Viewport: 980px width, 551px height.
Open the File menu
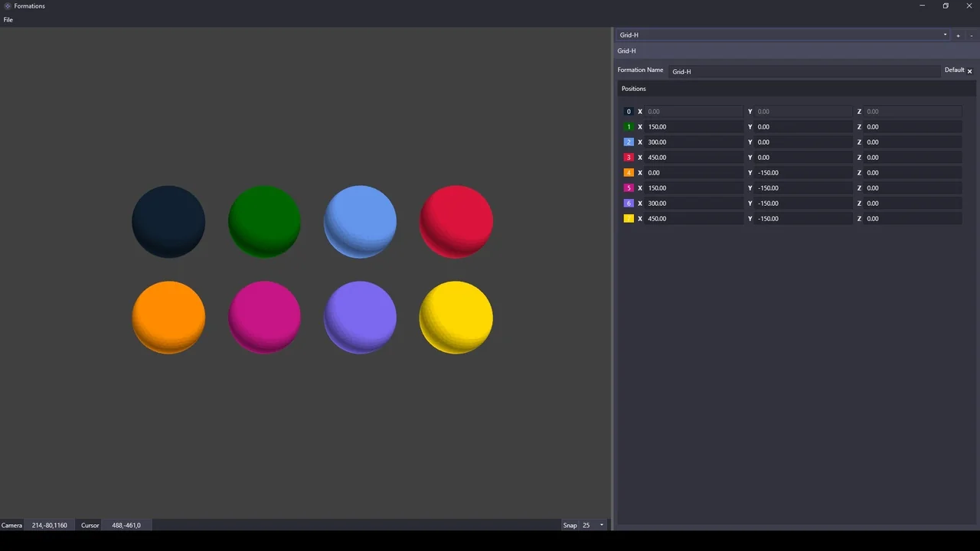click(x=8, y=19)
